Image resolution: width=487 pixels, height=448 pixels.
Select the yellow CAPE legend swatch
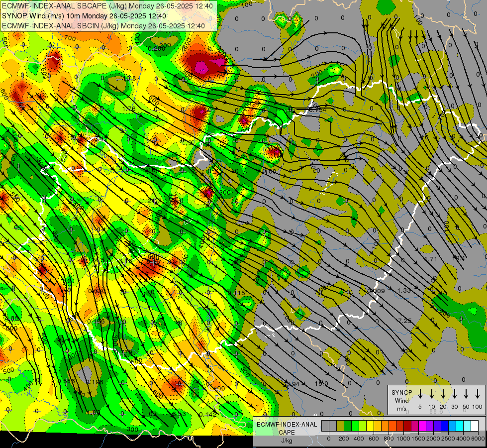[x=370, y=426]
